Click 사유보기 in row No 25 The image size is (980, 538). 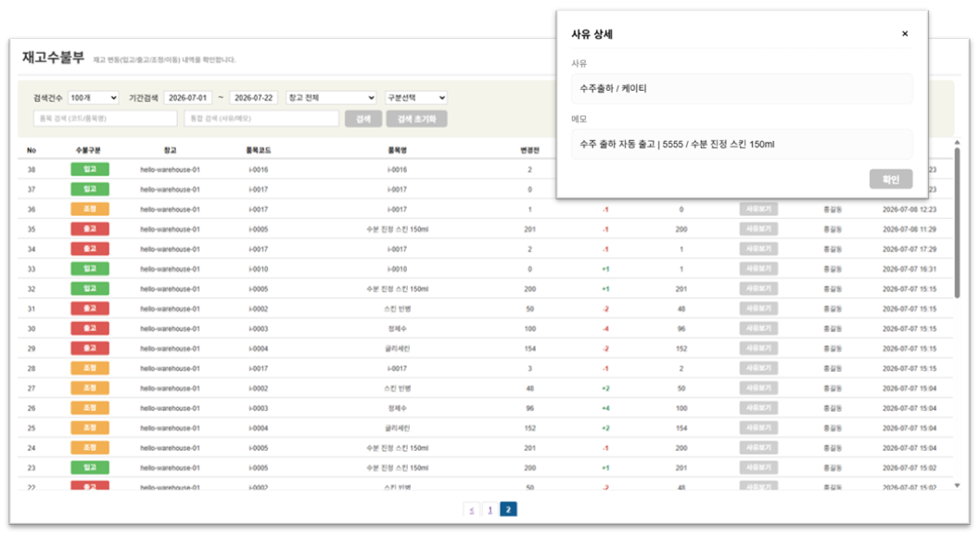pyautogui.click(x=758, y=428)
